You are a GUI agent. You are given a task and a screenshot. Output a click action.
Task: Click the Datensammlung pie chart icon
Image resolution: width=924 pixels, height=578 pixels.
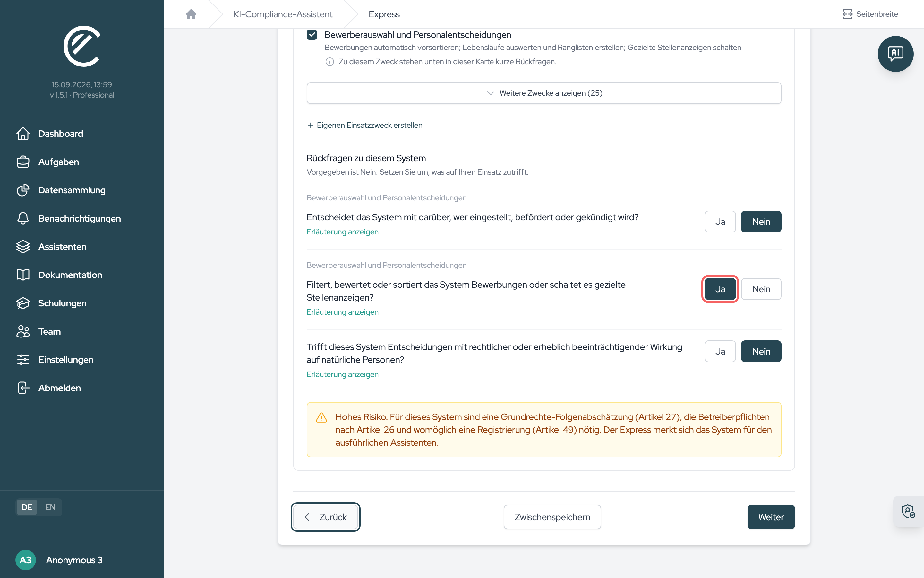tap(23, 190)
